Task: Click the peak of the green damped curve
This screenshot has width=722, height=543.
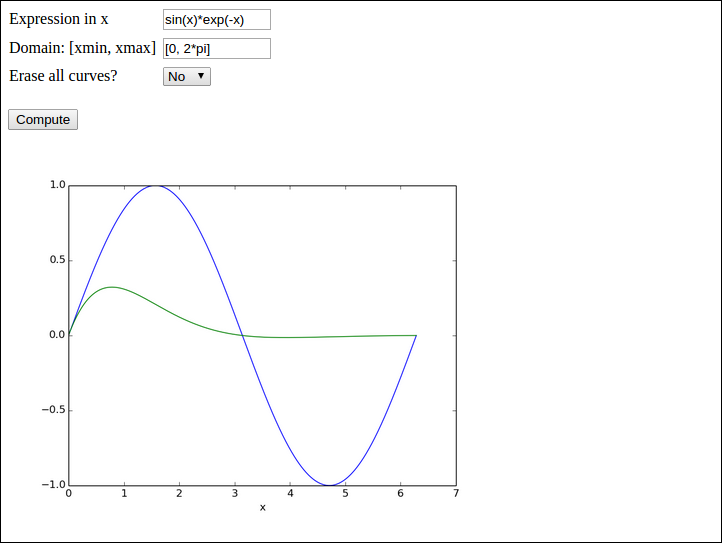Action: pyautogui.click(x=112, y=287)
